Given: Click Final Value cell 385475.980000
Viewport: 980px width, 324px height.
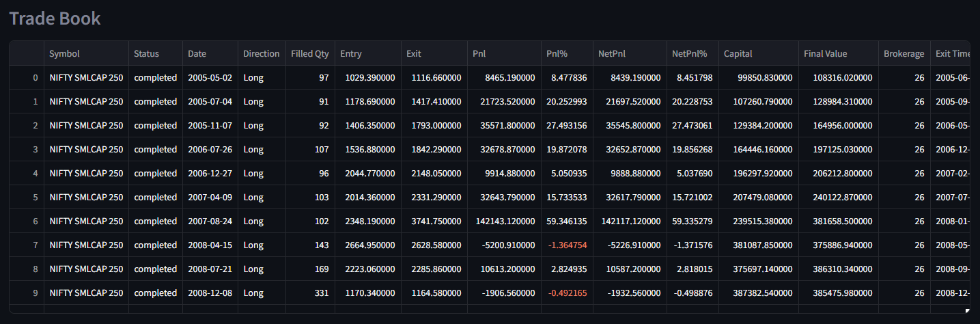Looking at the screenshot, I should [839, 293].
